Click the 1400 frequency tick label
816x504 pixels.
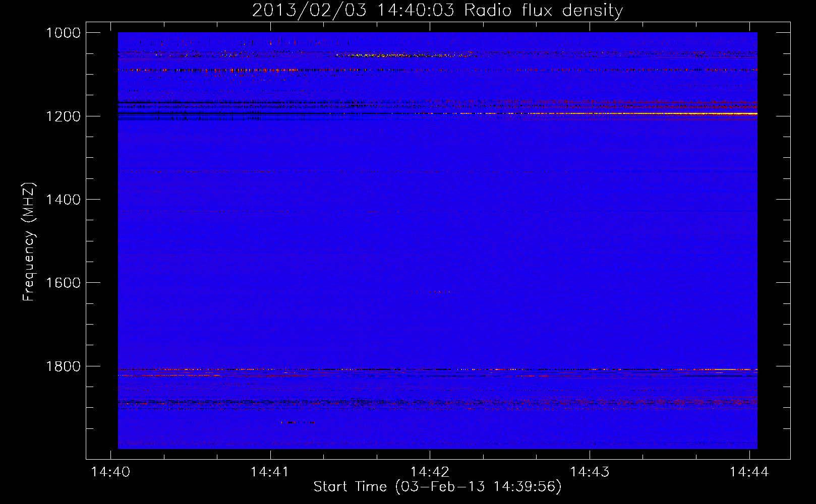click(63, 200)
